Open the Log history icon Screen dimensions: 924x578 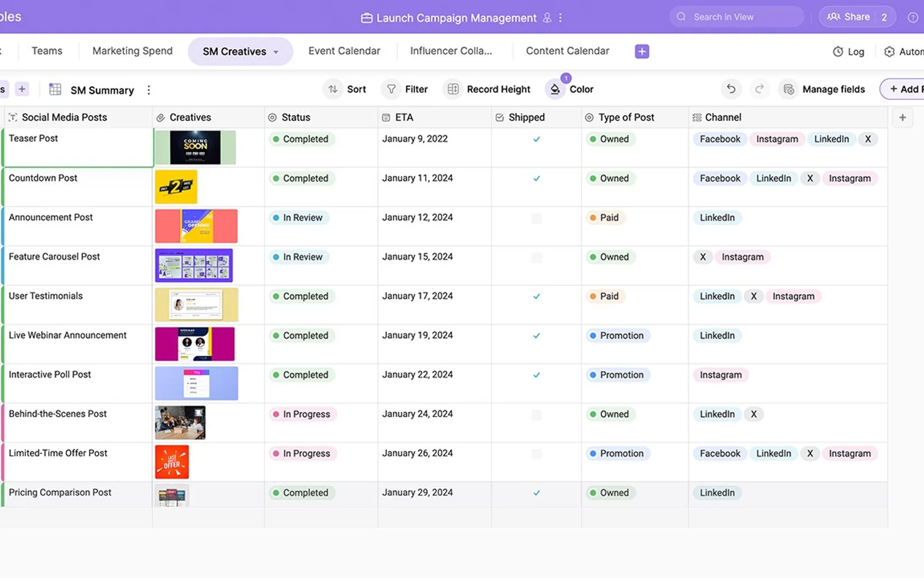pyautogui.click(x=838, y=51)
